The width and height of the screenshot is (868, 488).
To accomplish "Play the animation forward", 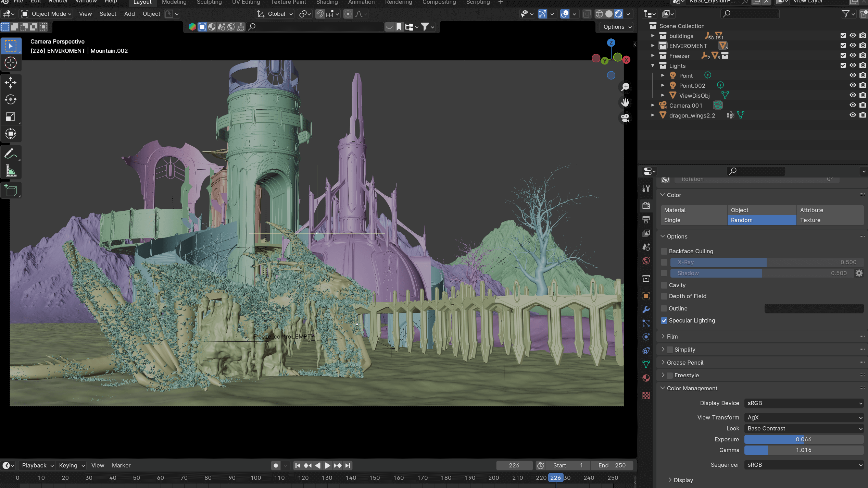I will pos(327,465).
